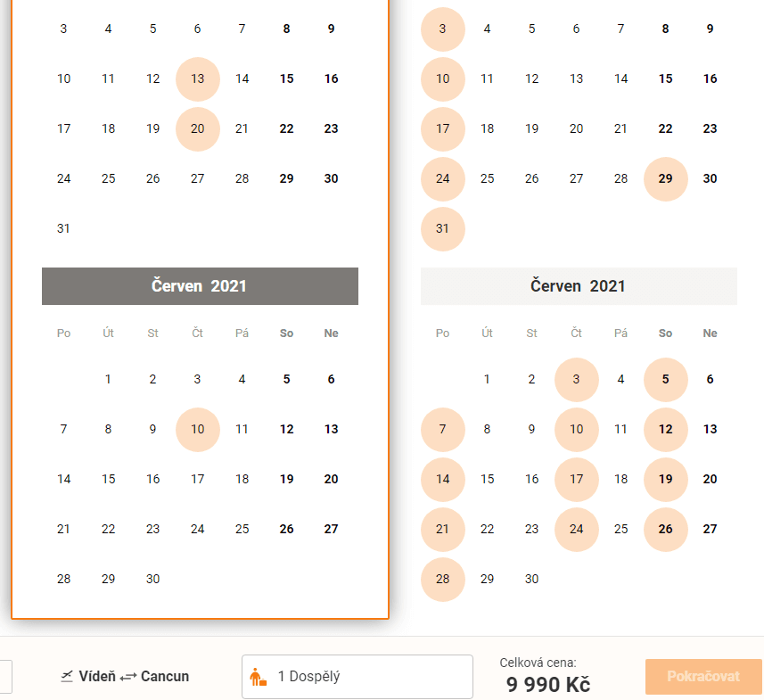
Task: Select June 26 in the right calendar
Action: click(x=666, y=530)
